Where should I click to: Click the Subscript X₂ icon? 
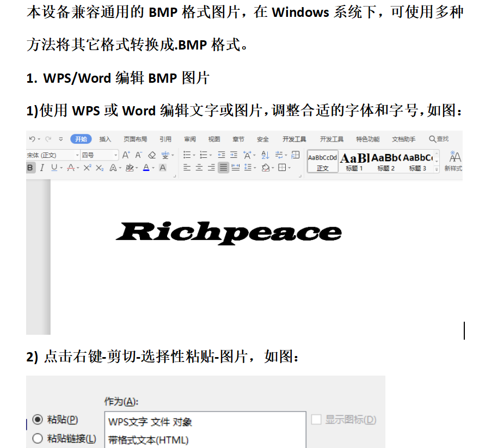(x=100, y=168)
